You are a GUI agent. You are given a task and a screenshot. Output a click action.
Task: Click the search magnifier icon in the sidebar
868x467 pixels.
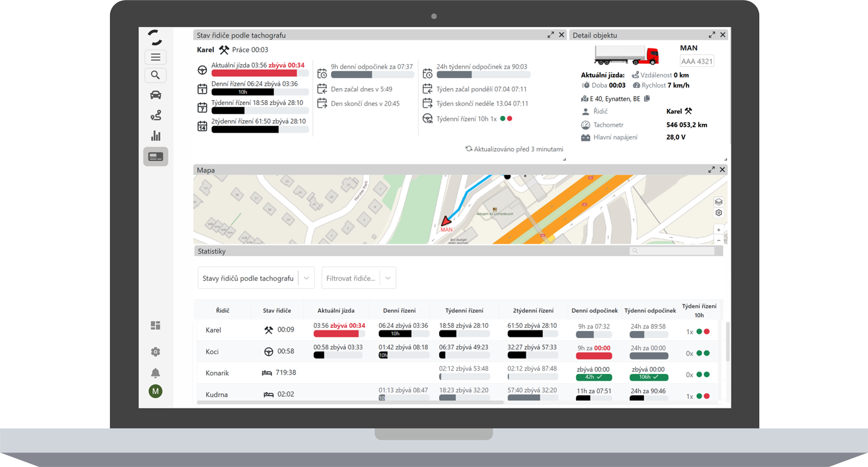[155, 76]
